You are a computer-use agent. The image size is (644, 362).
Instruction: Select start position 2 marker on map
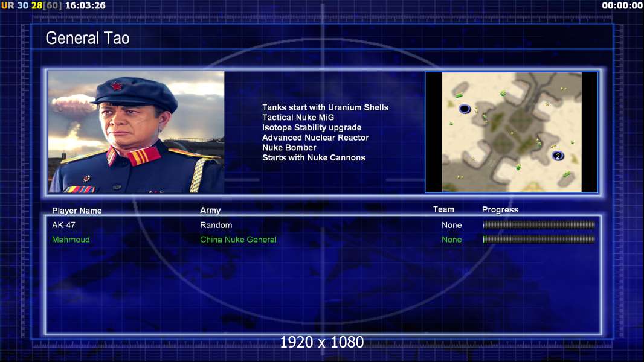point(558,156)
